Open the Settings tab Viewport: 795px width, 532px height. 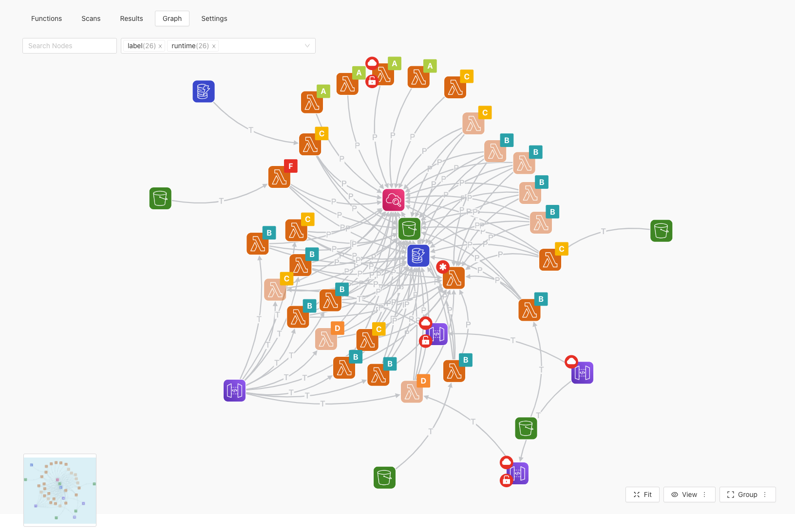click(x=214, y=18)
